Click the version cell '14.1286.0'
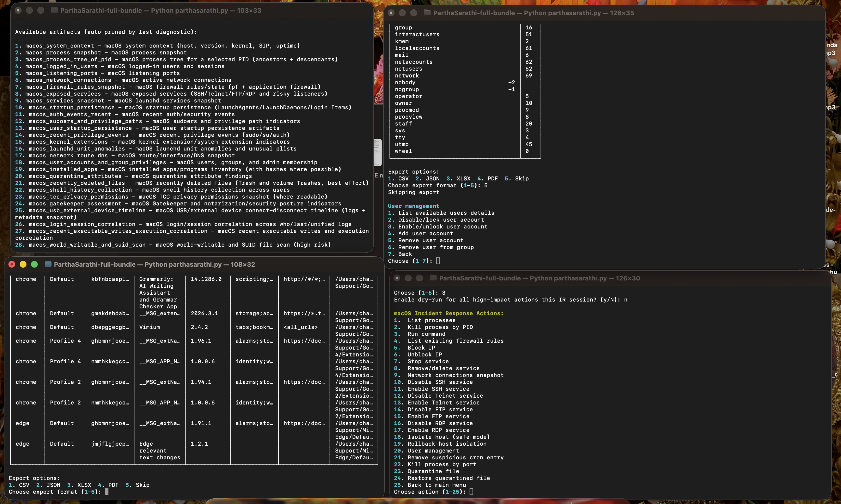Screen dimensions: 841x504 point(206,279)
